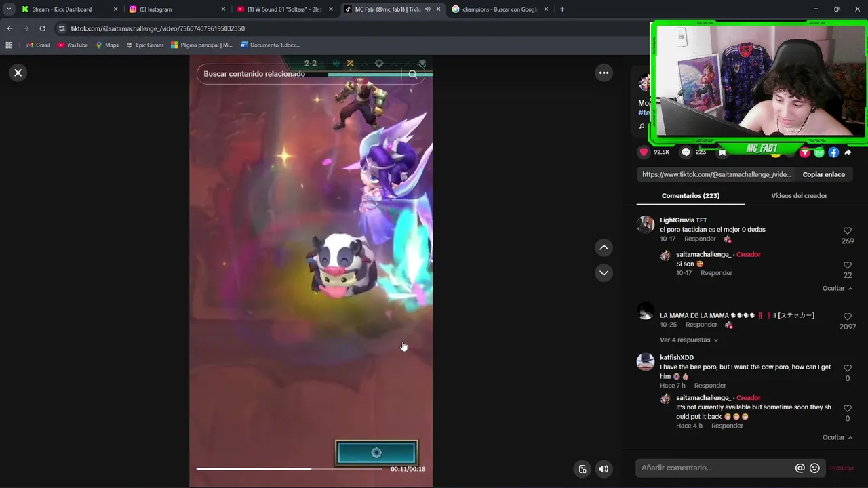Collapse replies under katfishXDD's comment
The image size is (868, 488).
coord(837,437)
